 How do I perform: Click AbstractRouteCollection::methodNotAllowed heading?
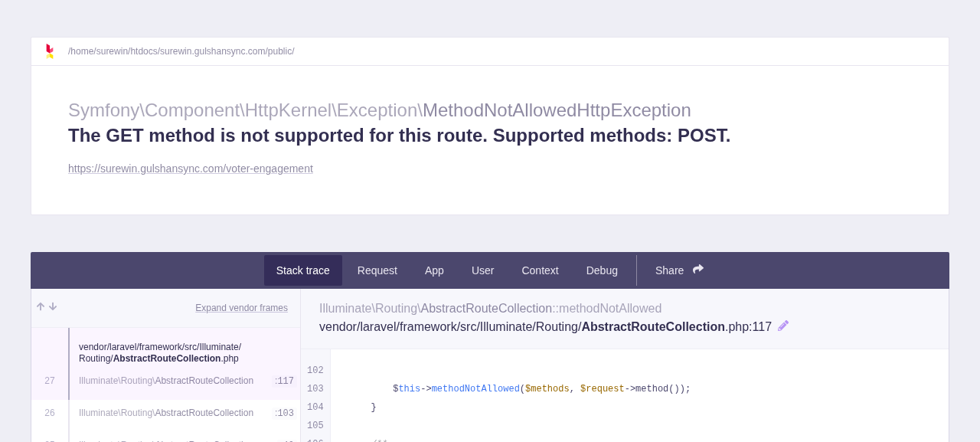pos(491,309)
